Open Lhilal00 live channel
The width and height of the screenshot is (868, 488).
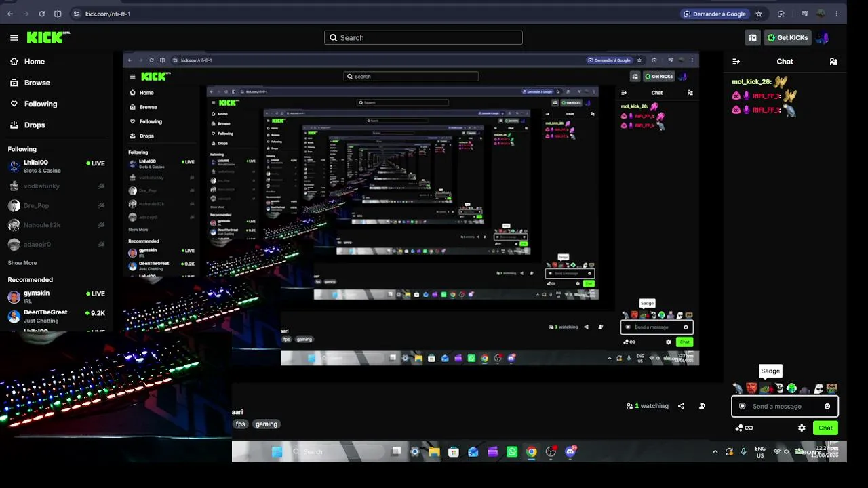coord(57,167)
